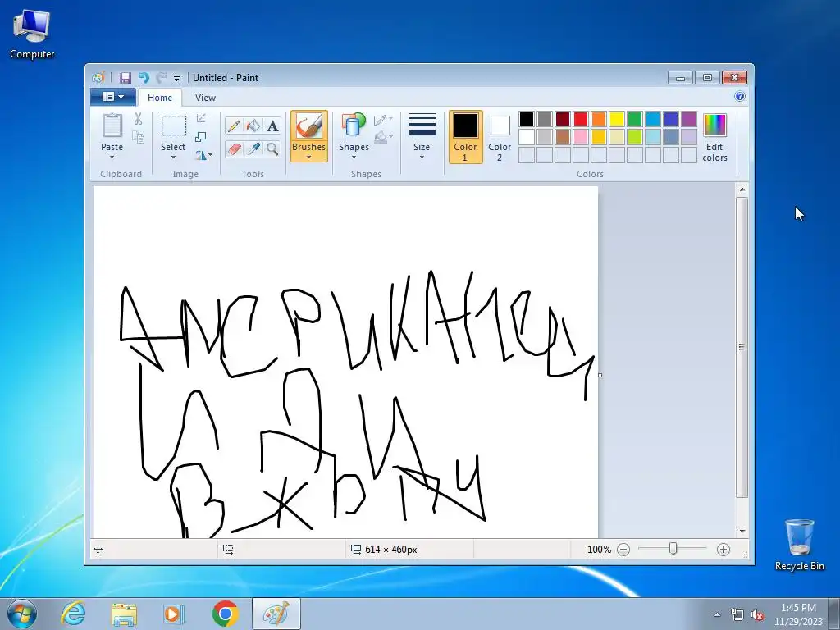Select the Eraser tool

[x=234, y=148]
